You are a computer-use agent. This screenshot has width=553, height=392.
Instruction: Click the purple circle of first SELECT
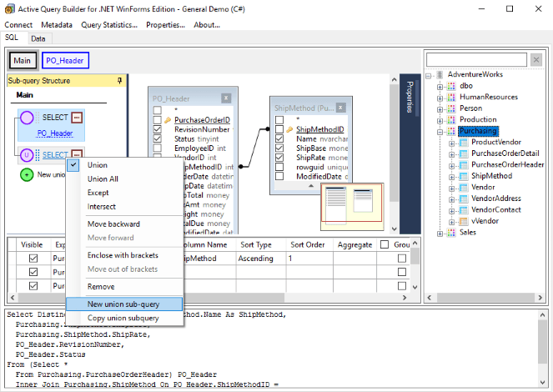point(27,118)
